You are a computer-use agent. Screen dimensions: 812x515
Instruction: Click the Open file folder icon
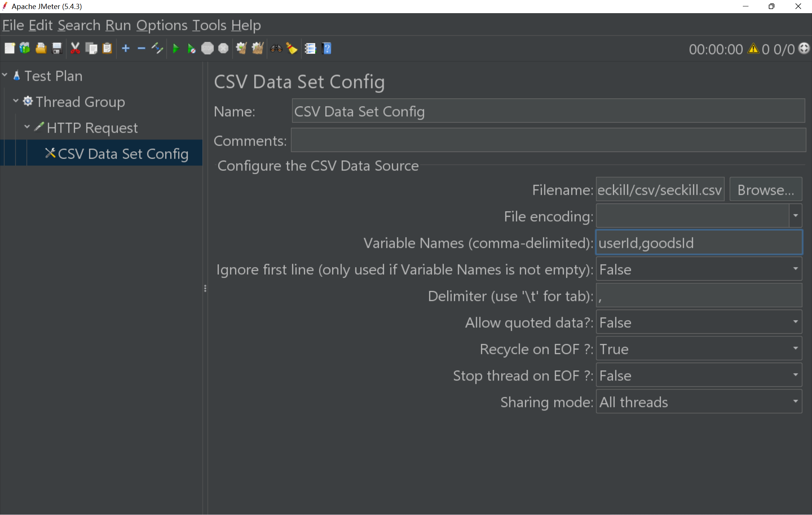coord(41,49)
